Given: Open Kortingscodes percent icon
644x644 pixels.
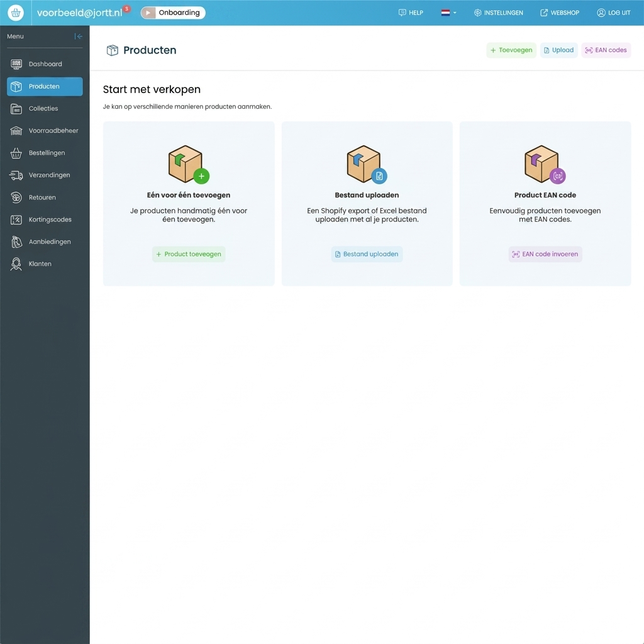Looking at the screenshot, I should click(x=16, y=219).
